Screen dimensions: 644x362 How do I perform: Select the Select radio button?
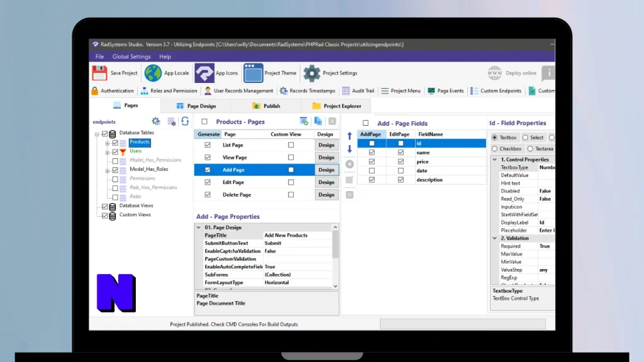pos(525,138)
